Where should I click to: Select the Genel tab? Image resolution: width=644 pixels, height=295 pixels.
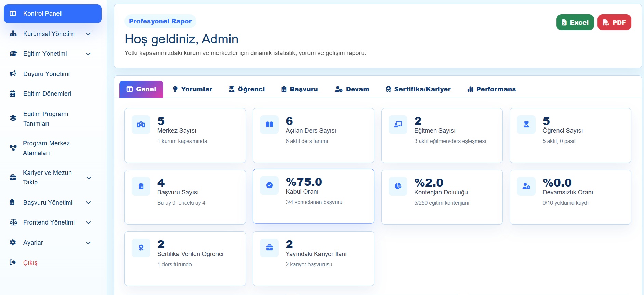(x=141, y=89)
